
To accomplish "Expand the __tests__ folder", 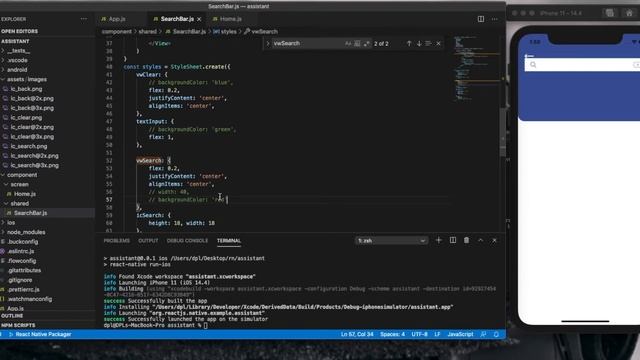I will (18, 51).
